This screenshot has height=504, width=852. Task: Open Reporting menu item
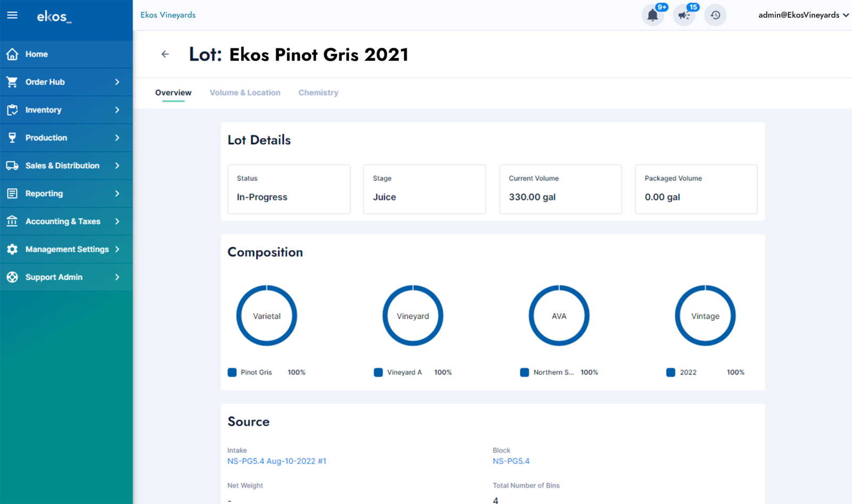[x=66, y=193]
